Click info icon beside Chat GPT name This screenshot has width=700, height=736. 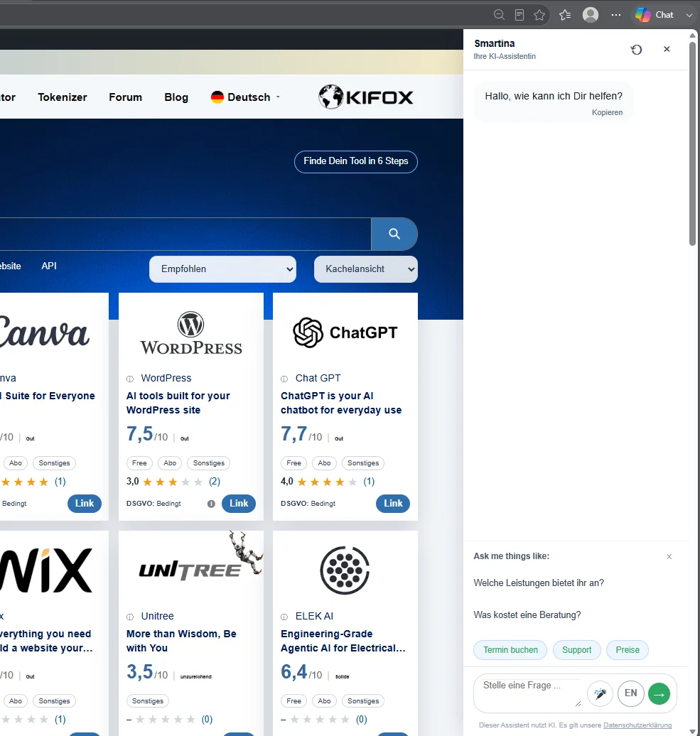pyautogui.click(x=284, y=379)
